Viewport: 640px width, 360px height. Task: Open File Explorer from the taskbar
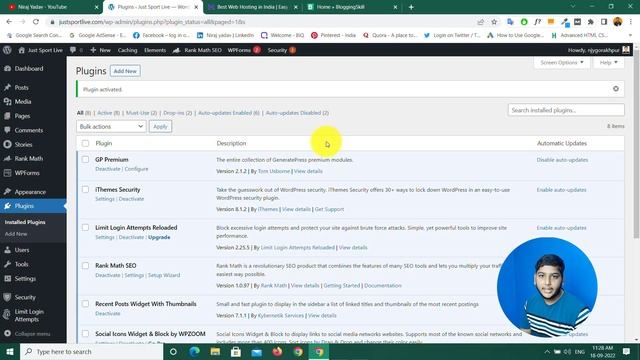pos(215,351)
